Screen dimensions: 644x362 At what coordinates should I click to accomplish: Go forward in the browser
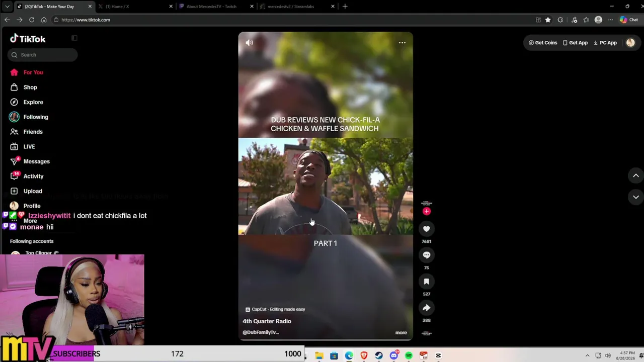click(19, 20)
